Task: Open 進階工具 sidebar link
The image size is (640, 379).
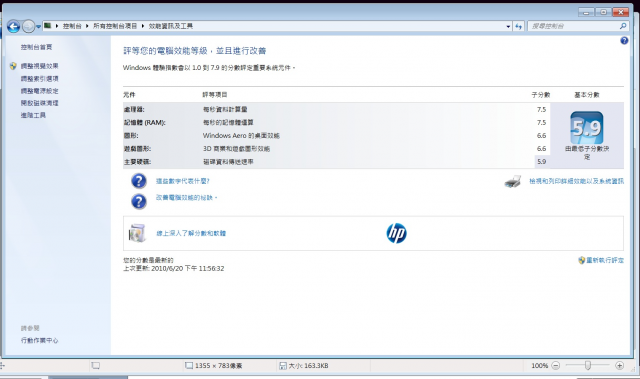Action: [x=33, y=115]
